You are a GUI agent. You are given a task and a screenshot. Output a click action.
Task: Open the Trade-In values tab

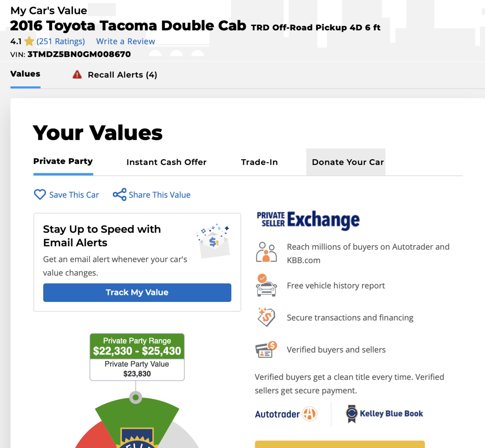(259, 162)
